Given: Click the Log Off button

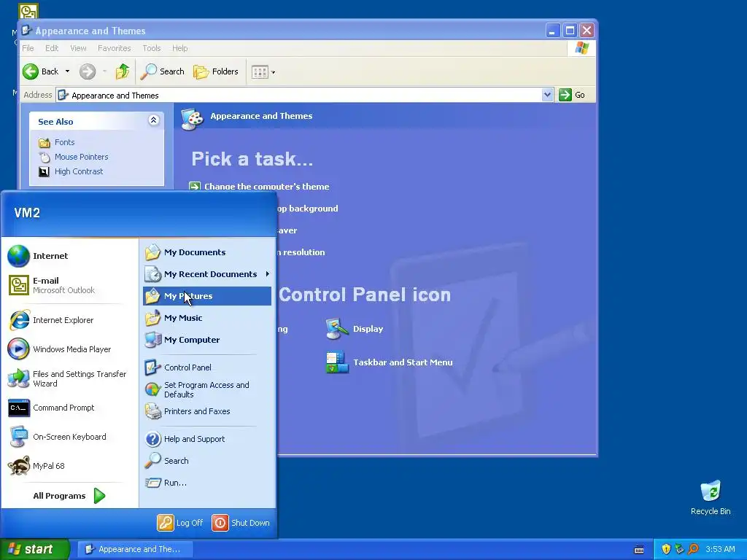Looking at the screenshot, I should click(x=180, y=523).
